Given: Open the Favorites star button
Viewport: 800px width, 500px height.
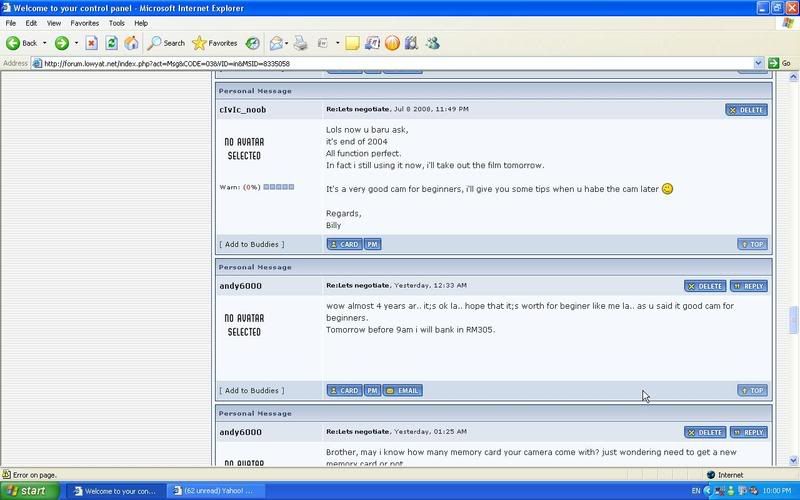Looking at the screenshot, I should [215, 43].
